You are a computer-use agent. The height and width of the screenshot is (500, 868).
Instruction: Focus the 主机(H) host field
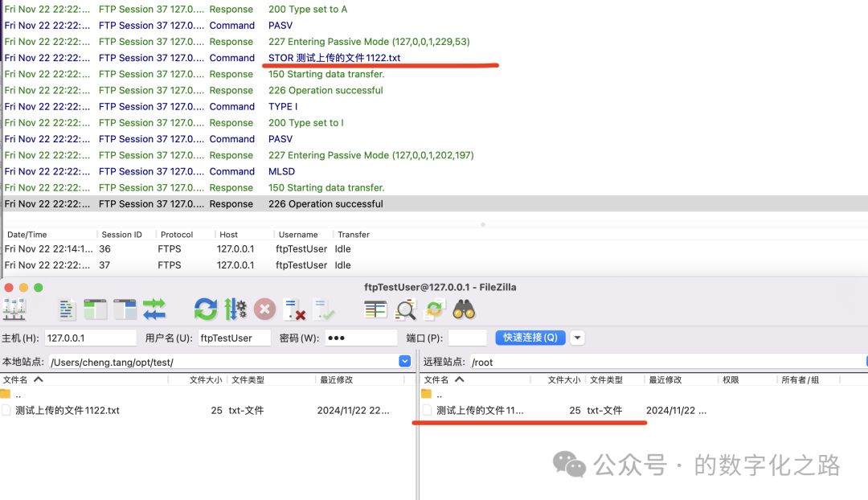[x=90, y=338]
